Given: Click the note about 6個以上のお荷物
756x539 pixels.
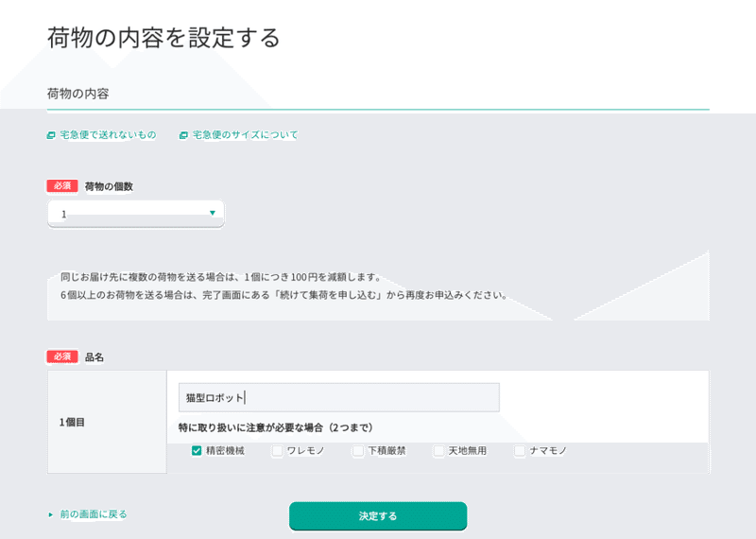Looking at the screenshot, I should [x=284, y=295].
